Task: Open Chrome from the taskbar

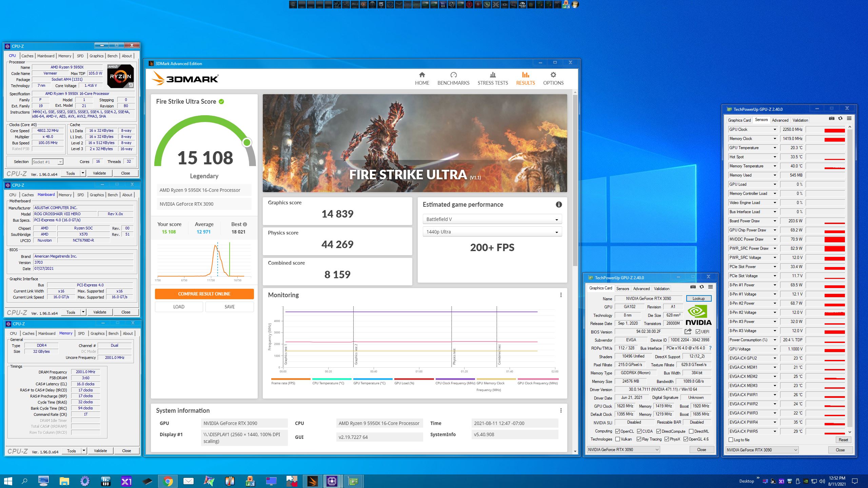Action: (x=168, y=481)
